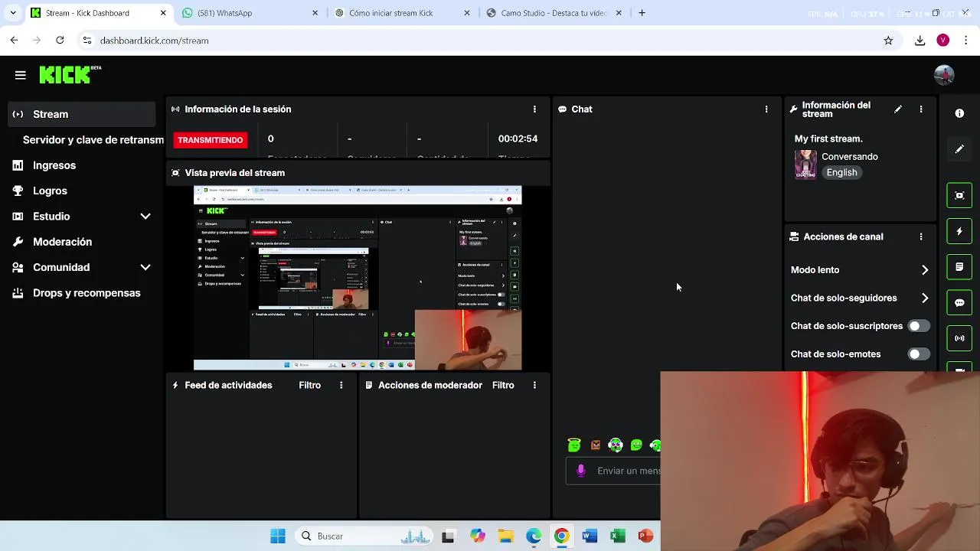
Task: Switch to the Camo Studio browser tab
Action: click(x=554, y=13)
